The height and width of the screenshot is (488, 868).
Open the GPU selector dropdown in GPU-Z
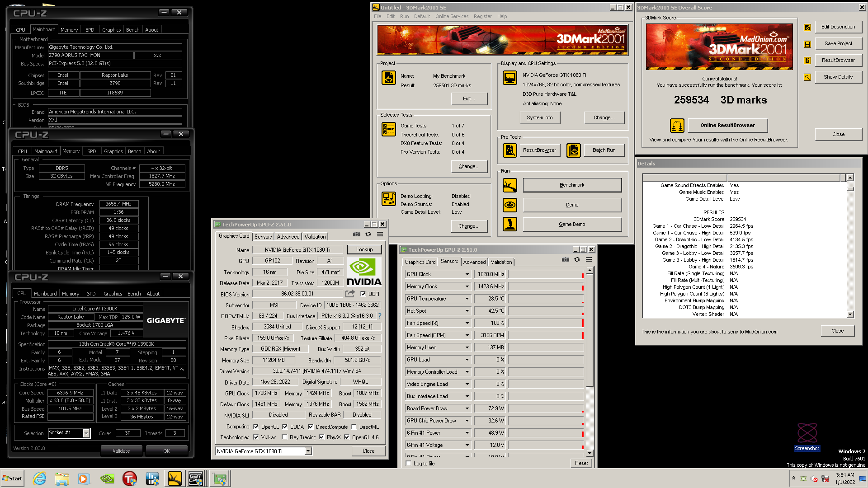308,451
